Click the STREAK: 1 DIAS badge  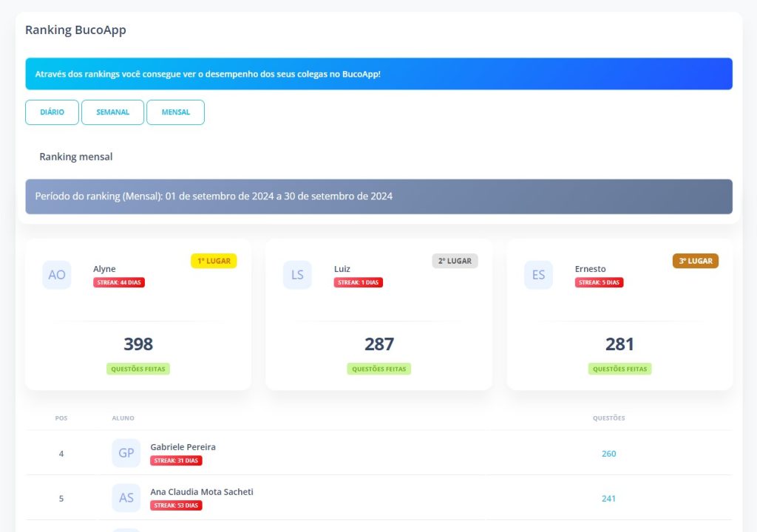[x=359, y=282]
